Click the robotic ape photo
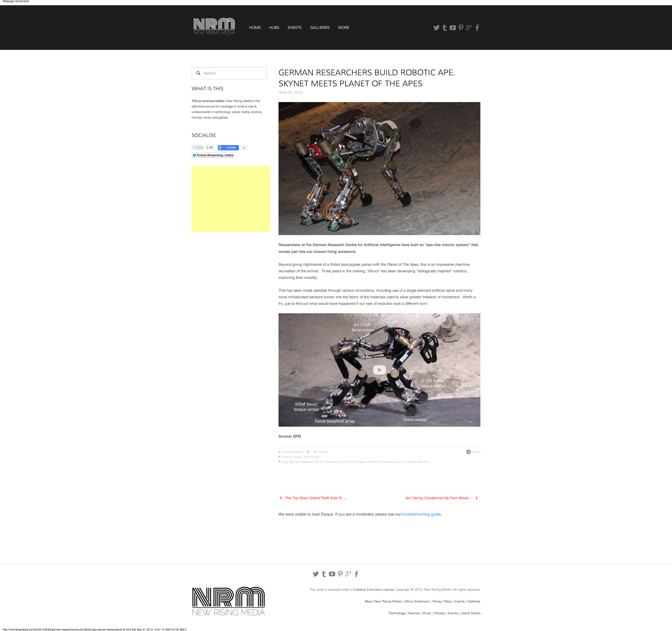 tap(379, 168)
